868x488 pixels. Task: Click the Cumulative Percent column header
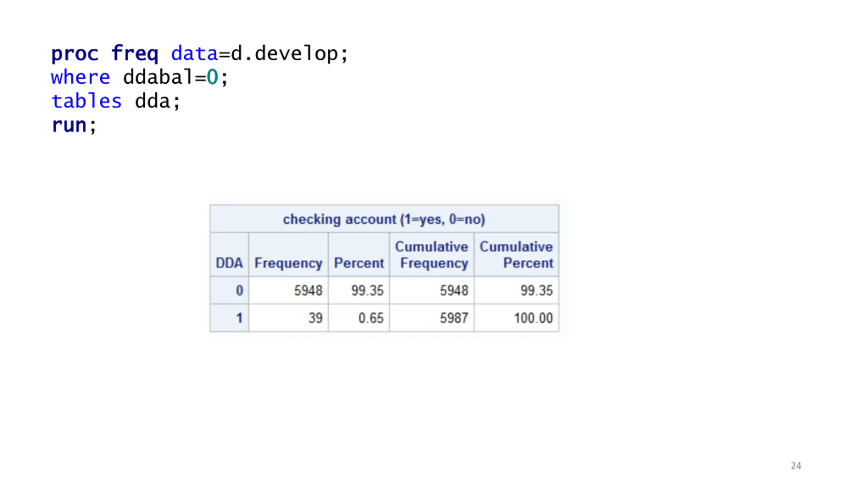[516, 255]
